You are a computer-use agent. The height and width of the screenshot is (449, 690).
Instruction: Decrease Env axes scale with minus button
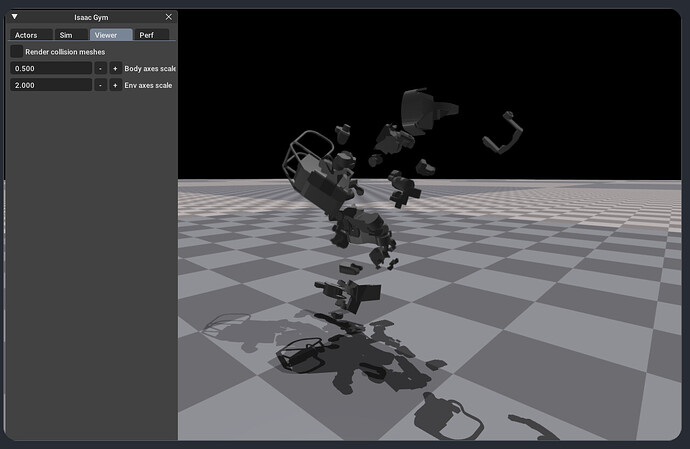coord(100,85)
